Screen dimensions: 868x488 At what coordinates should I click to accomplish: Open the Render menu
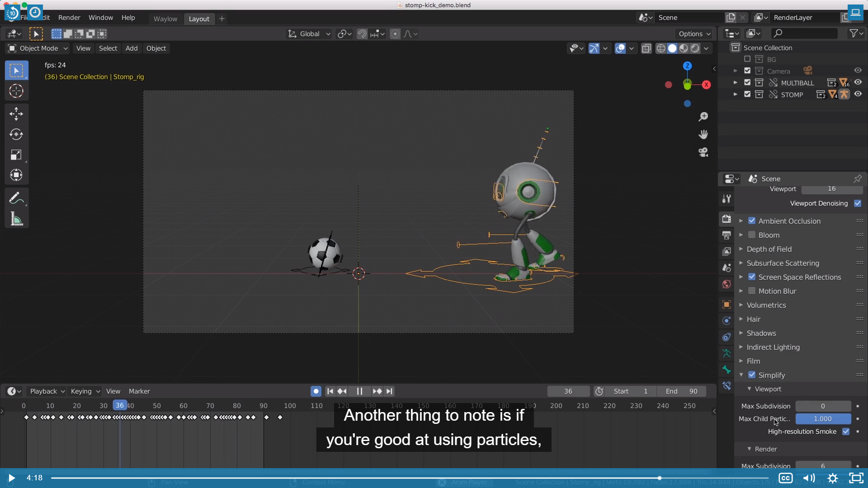coord(69,18)
